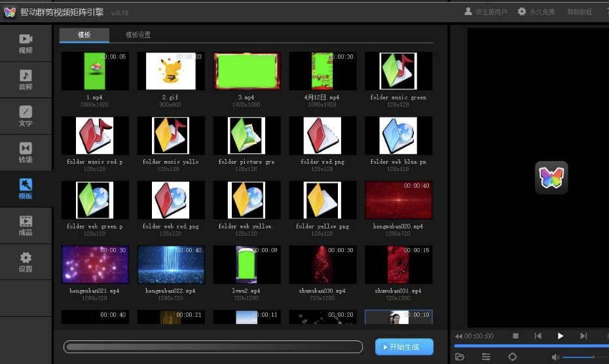Open the 帮助教程 help link

pos(579,12)
